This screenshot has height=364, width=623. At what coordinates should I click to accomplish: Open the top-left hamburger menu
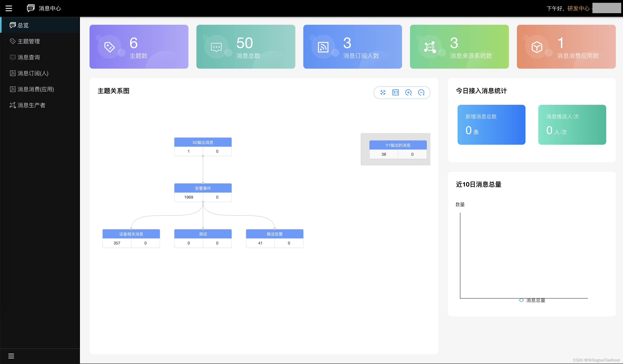tap(9, 8)
